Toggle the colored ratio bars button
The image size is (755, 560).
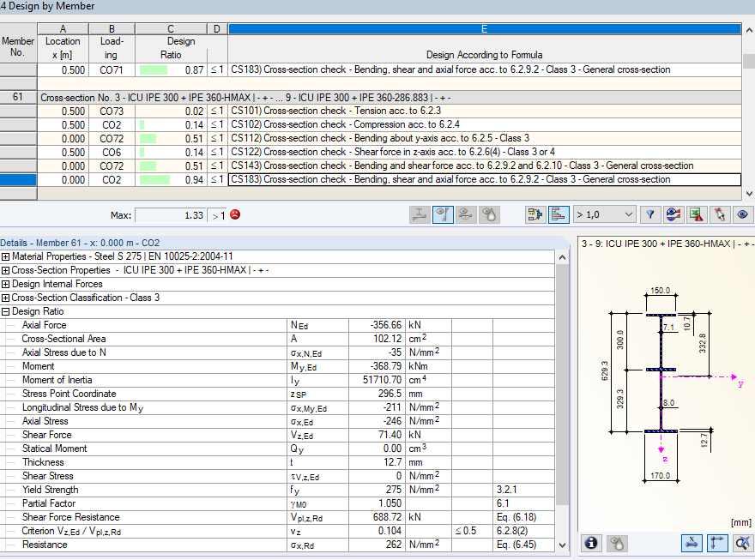tap(559, 214)
